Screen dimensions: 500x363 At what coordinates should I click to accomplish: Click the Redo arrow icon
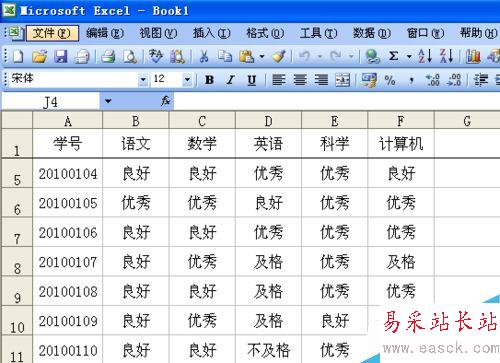[336, 56]
